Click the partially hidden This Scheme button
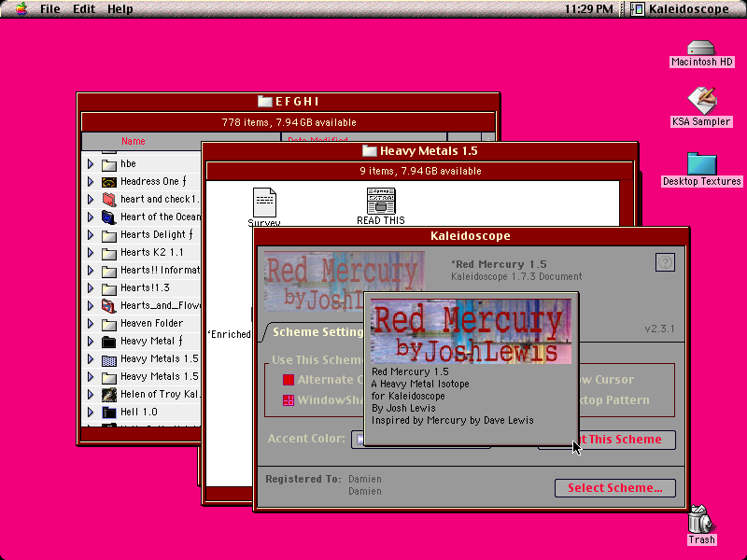The image size is (747, 560). coord(627,440)
